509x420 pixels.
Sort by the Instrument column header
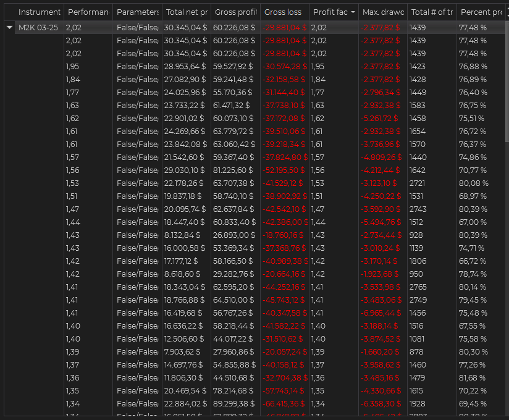point(39,12)
